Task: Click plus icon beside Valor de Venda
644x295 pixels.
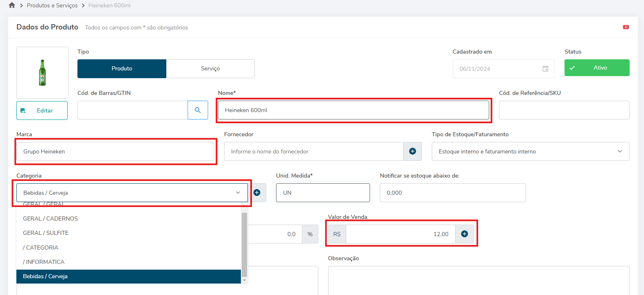Action: point(465,234)
